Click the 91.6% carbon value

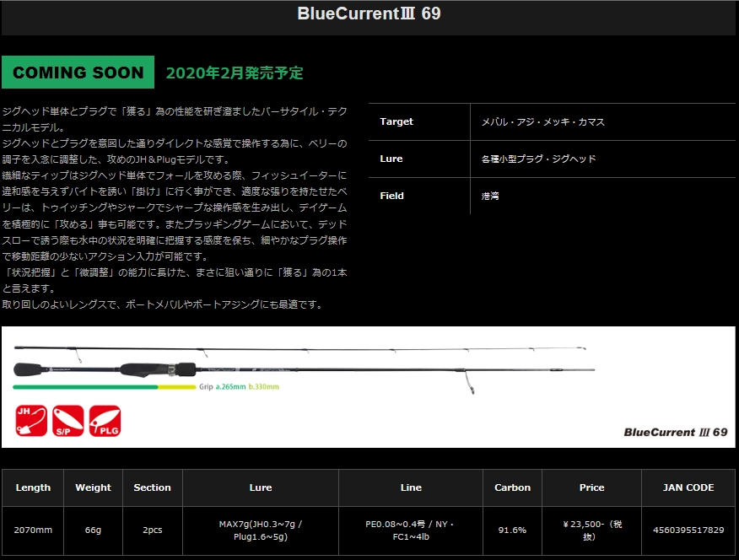pos(512,530)
